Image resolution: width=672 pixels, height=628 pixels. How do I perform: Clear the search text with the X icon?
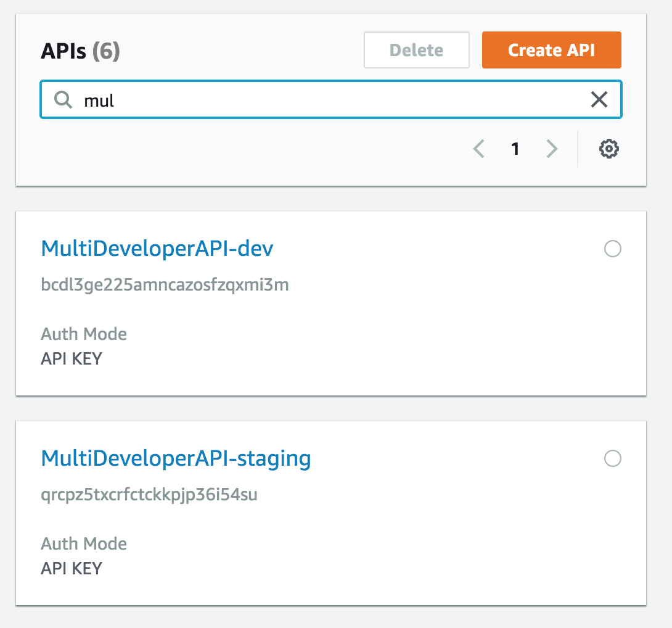click(599, 99)
